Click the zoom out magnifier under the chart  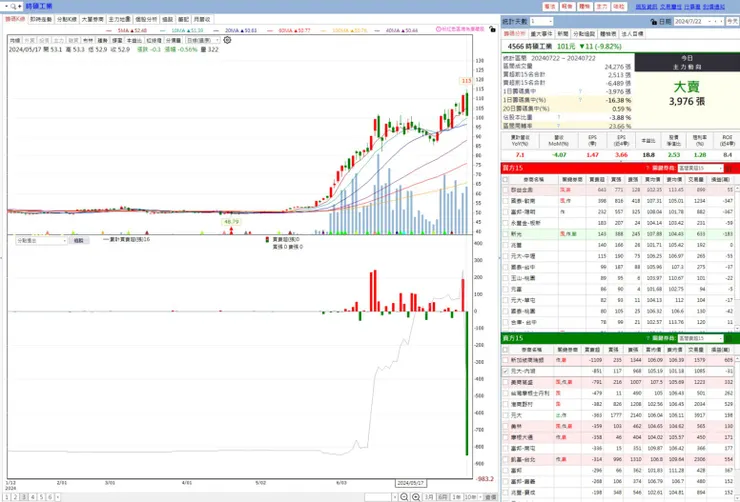[x=404, y=497]
